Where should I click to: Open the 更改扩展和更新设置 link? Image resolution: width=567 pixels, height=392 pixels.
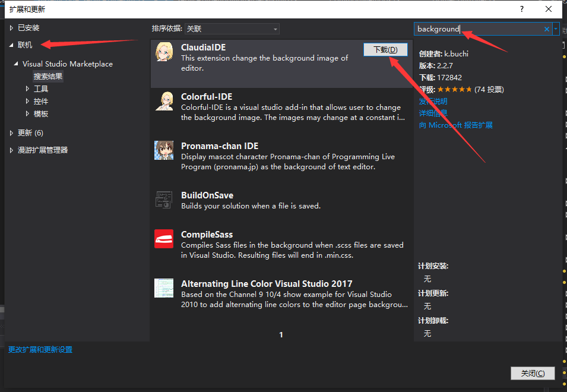coord(40,350)
